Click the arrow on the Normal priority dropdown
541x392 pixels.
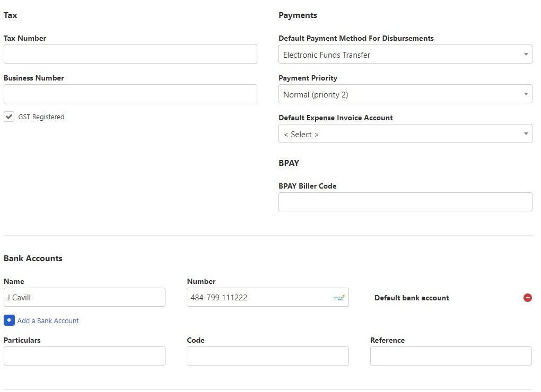click(x=526, y=94)
